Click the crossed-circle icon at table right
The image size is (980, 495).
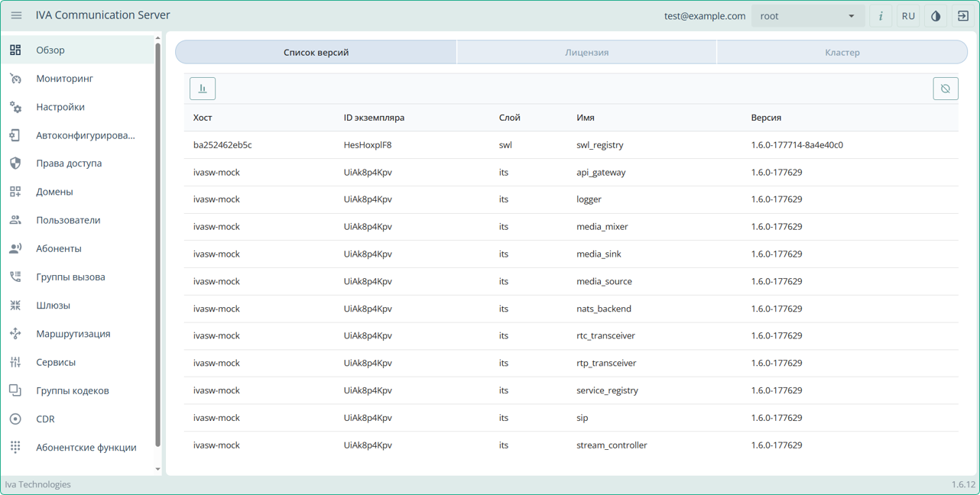(x=946, y=89)
